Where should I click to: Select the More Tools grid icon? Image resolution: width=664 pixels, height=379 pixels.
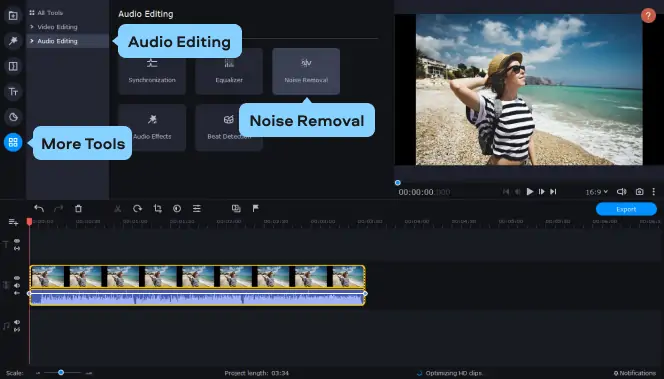13,142
